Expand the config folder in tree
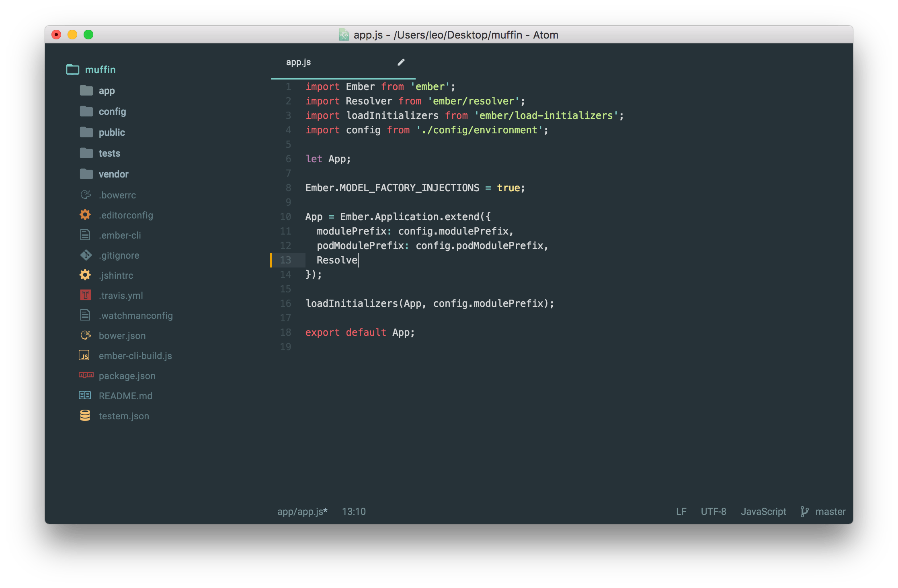Image resolution: width=898 pixels, height=588 pixels. point(112,112)
